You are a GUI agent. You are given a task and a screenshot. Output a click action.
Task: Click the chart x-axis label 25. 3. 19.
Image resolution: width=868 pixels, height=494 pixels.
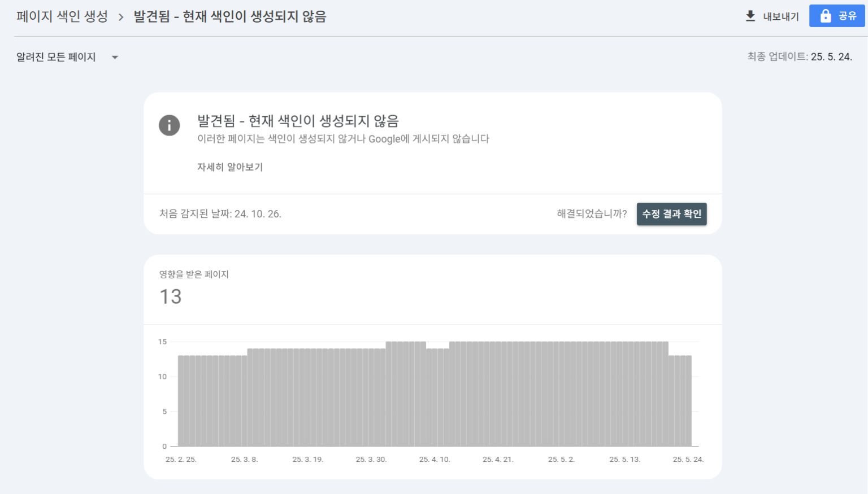click(308, 460)
